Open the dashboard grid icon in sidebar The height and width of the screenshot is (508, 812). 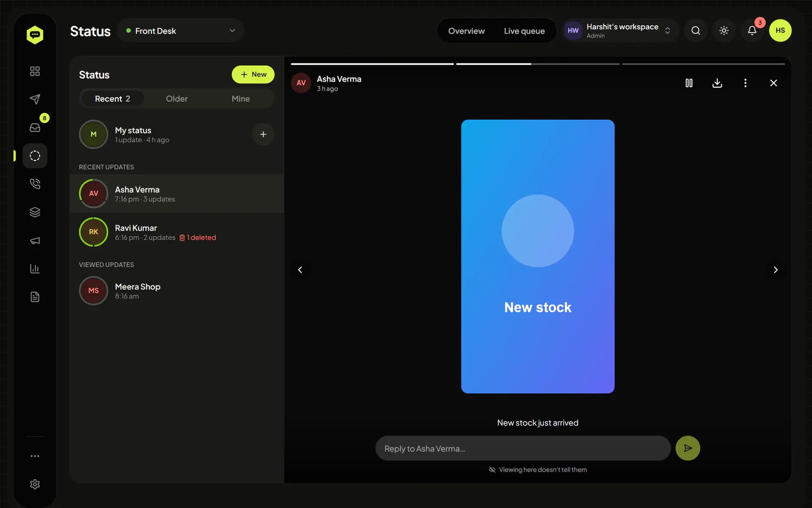pyautogui.click(x=35, y=71)
